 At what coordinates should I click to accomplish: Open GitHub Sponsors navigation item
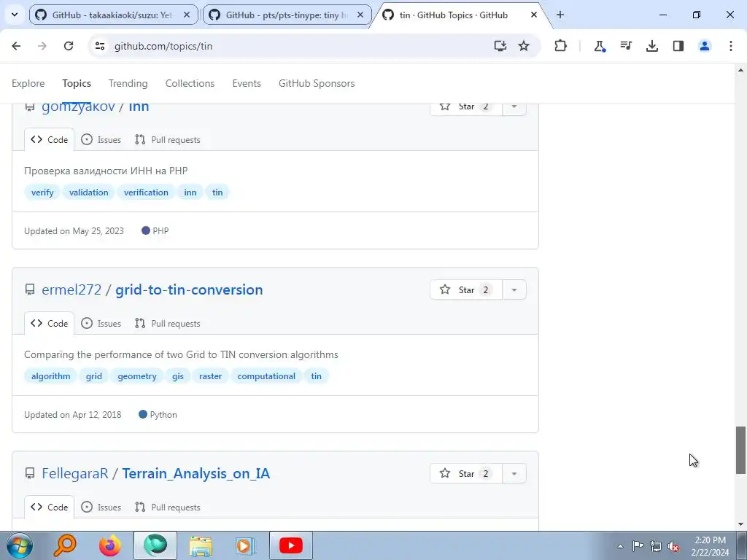pyautogui.click(x=317, y=83)
